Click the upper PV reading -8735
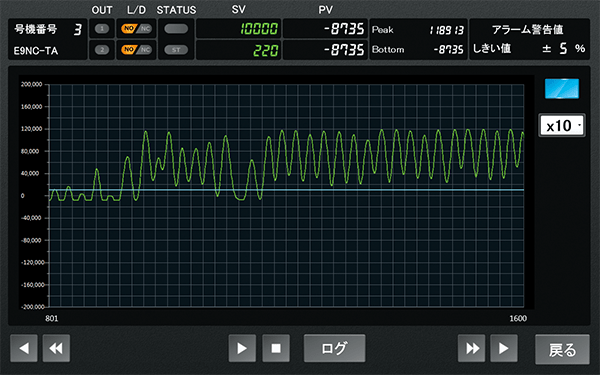This screenshot has height=375, width=600. click(344, 29)
